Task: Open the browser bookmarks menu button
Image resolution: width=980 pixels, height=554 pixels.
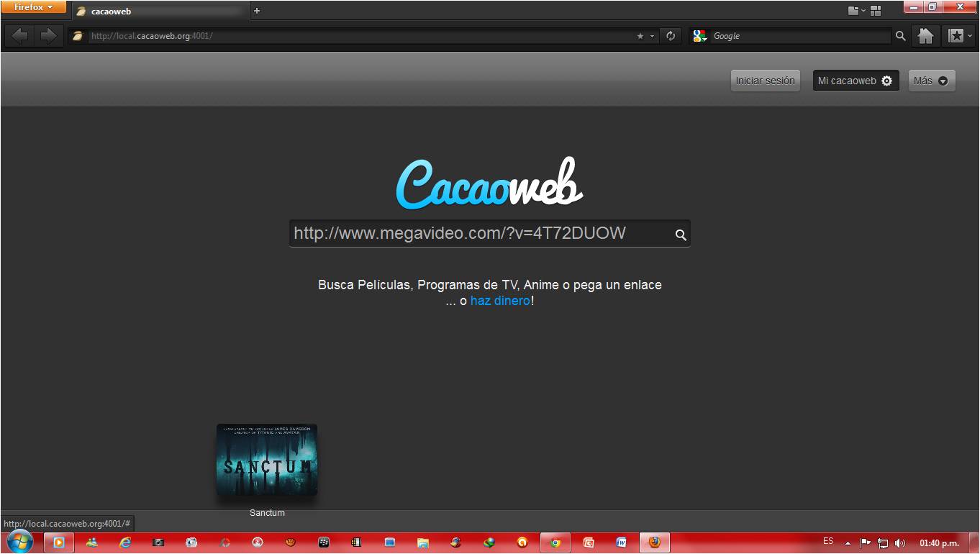Action: 958,36
